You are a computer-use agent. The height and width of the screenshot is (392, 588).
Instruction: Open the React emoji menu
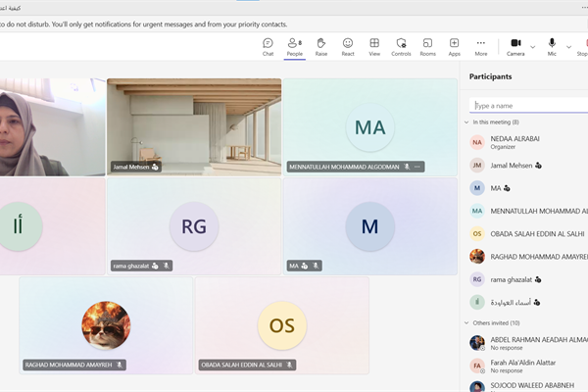[x=348, y=47]
